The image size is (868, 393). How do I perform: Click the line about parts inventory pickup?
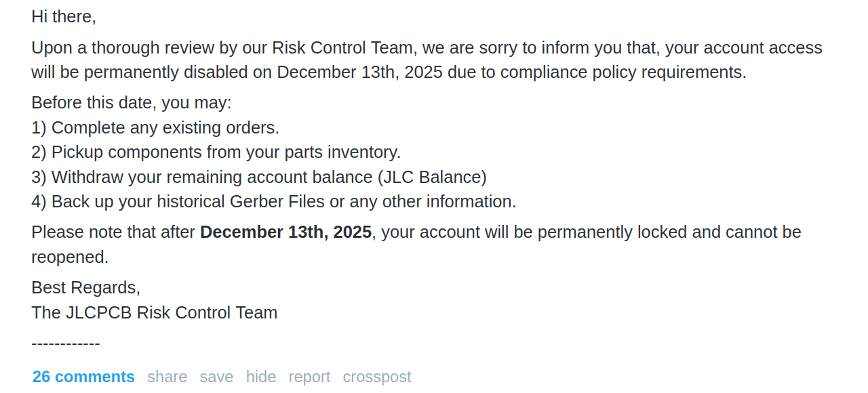(x=216, y=152)
